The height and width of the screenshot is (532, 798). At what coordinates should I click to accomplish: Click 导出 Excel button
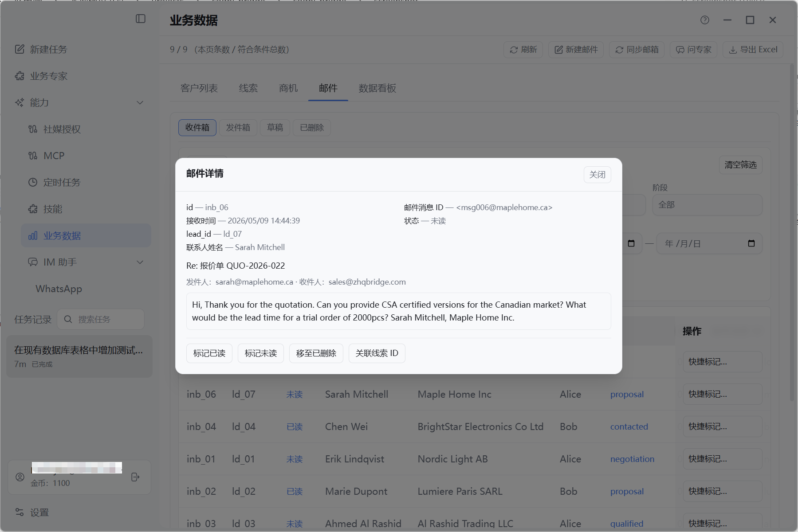tap(753, 50)
